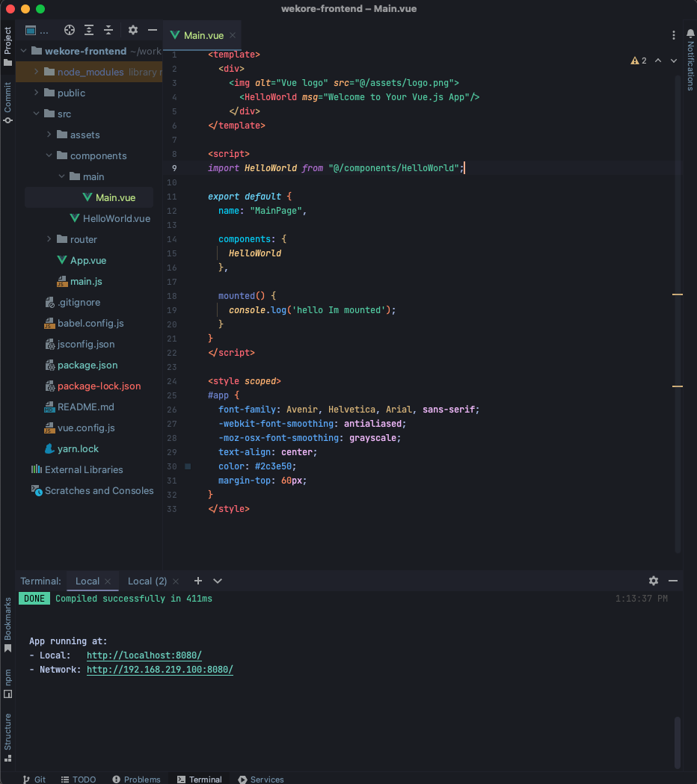This screenshot has height=784, width=697.
Task: Click the Select Opened File locate icon
Action: click(x=70, y=30)
